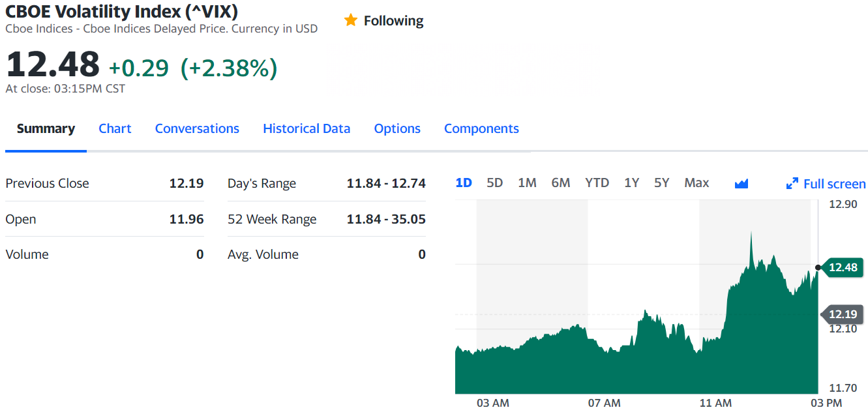Viewport: 868px width, 412px height.
Task: Click the Volume label
Action: [x=27, y=254]
